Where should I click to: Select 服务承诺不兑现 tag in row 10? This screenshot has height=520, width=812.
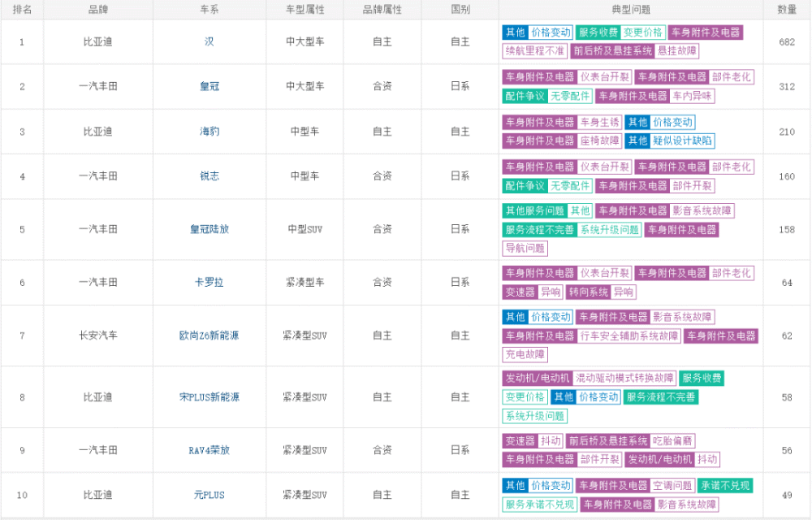[540, 504]
